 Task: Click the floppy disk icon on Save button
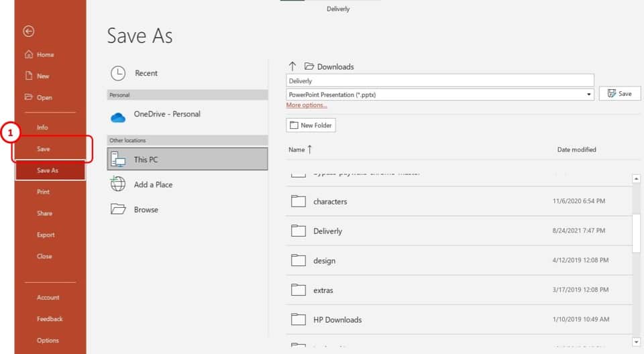point(612,94)
